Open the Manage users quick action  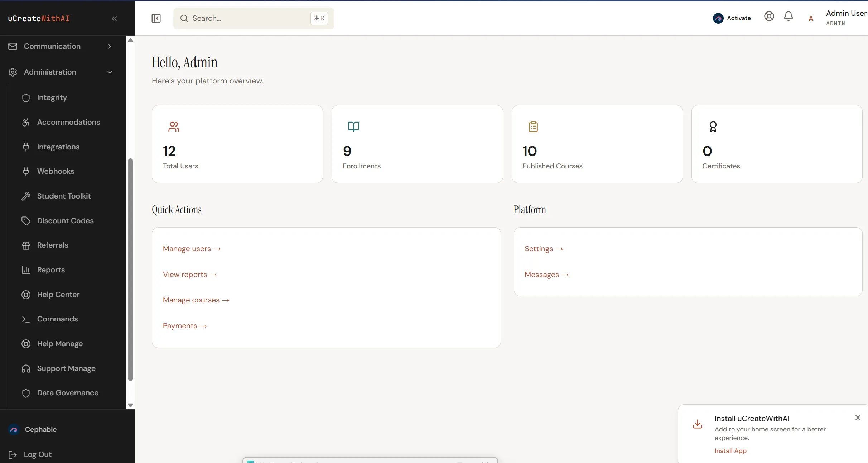point(191,248)
